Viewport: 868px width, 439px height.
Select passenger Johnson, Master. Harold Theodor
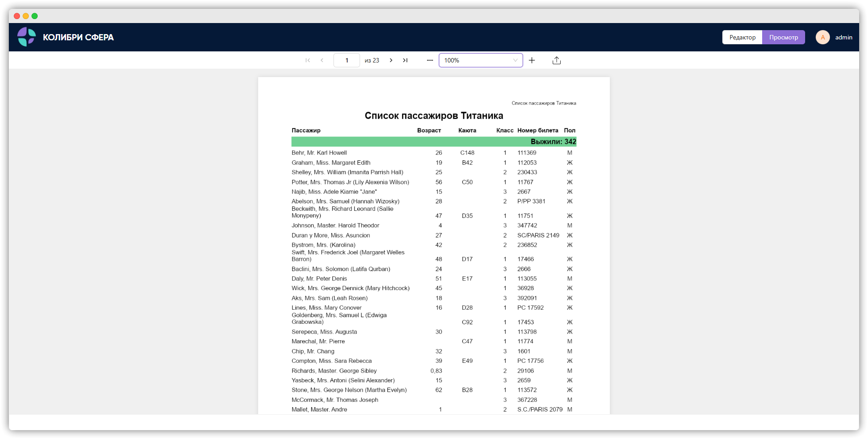point(335,225)
